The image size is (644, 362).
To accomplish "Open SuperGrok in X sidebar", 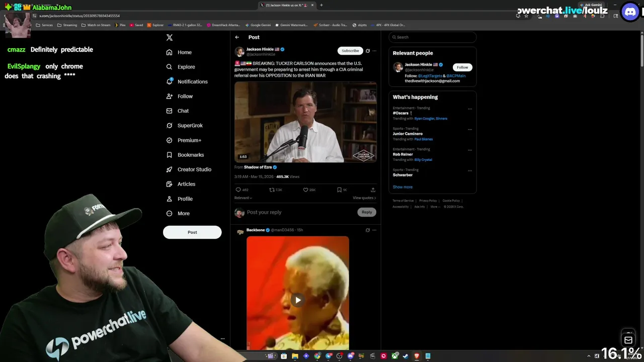I will tap(184, 125).
